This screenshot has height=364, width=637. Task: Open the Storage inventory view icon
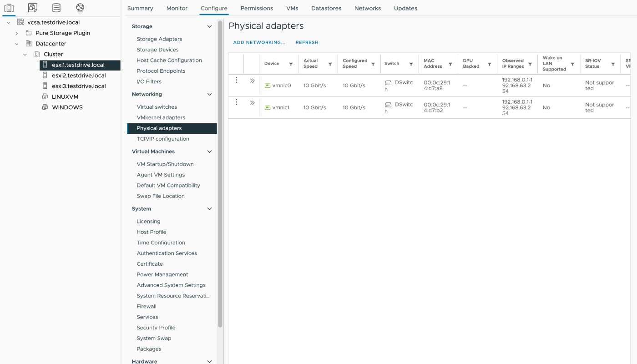(56, 8)
